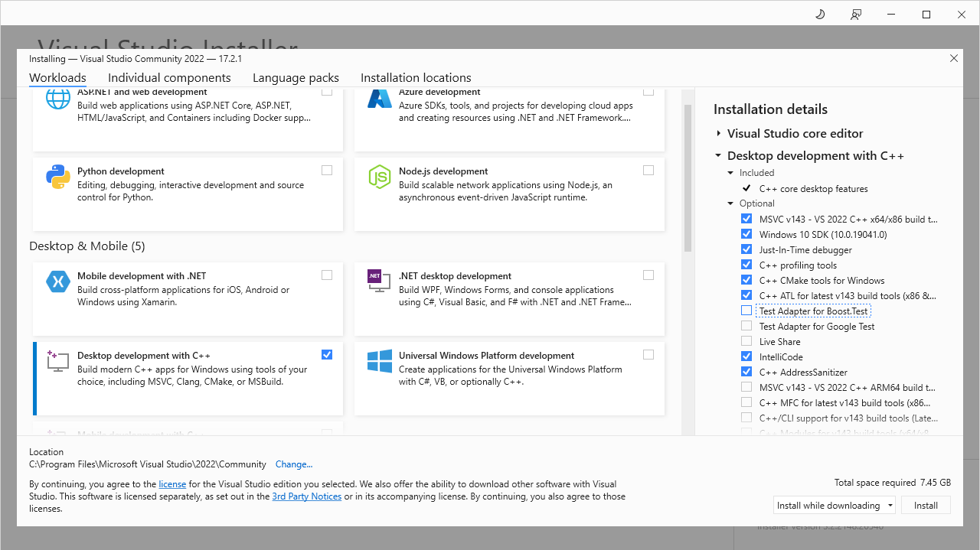Click the .NET desktop development icon
This screenshot has height=550, width=980.
pos(377,280)
